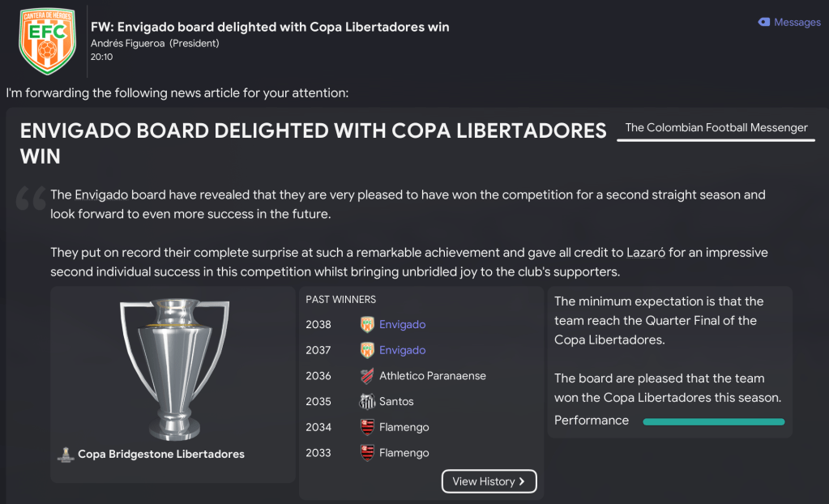The height and width of the screenshot is (504, 829).
Task: Open the 2037 Envigado winner link
Action: click(403, 351)
